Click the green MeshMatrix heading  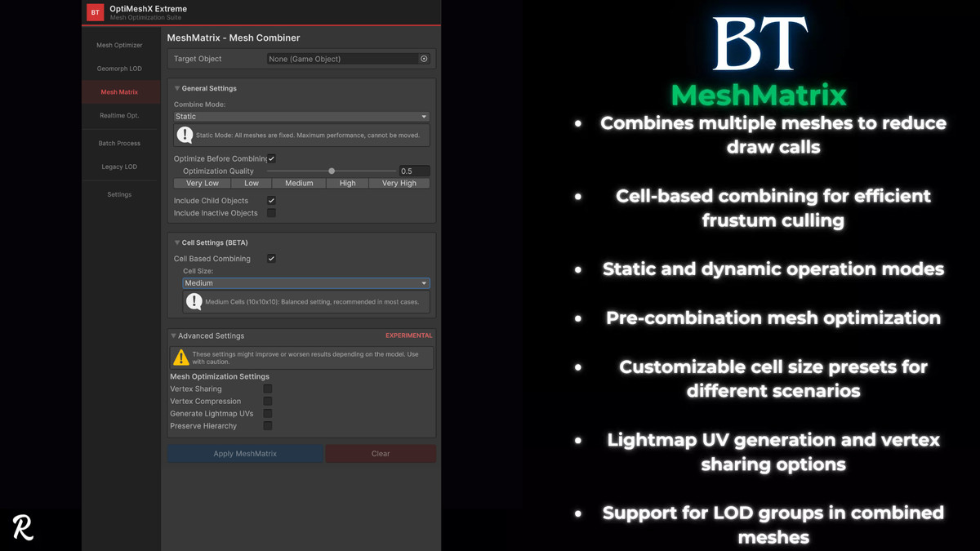pos(759,95)
